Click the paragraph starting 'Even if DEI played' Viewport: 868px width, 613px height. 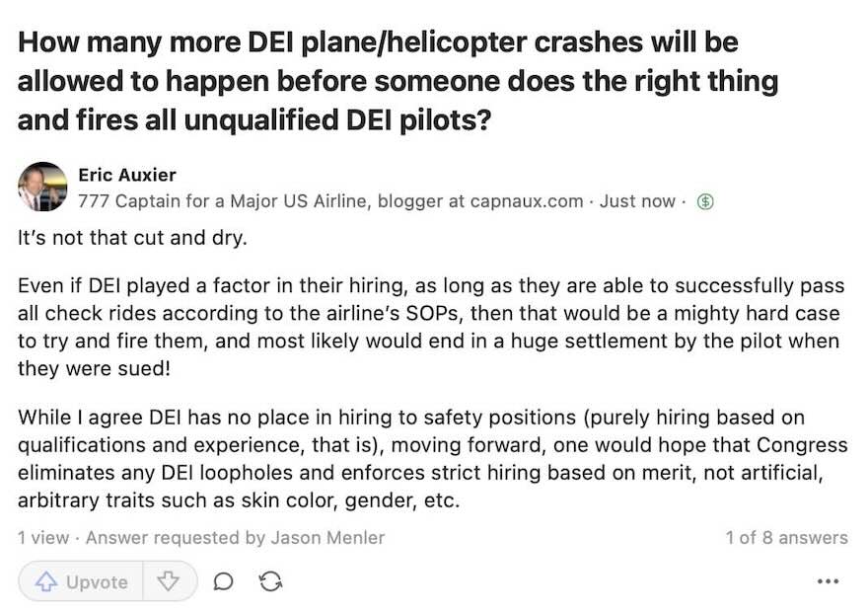pos(431,327)
